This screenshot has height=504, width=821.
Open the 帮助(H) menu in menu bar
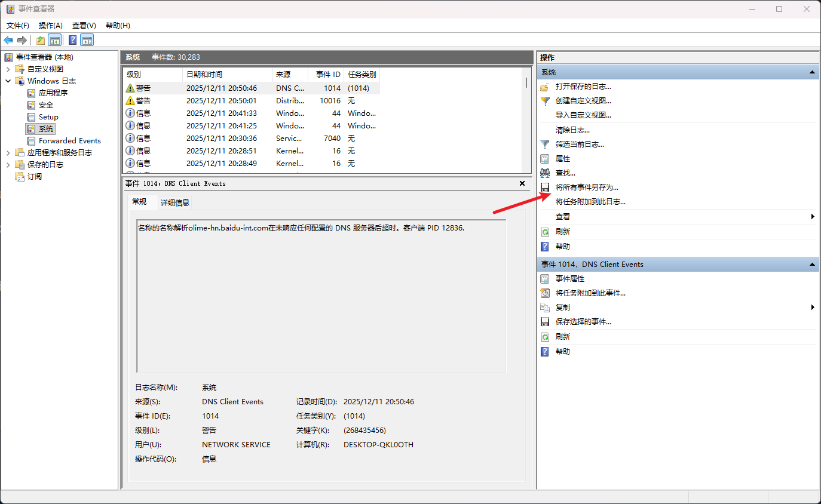[x=118, y=25]
